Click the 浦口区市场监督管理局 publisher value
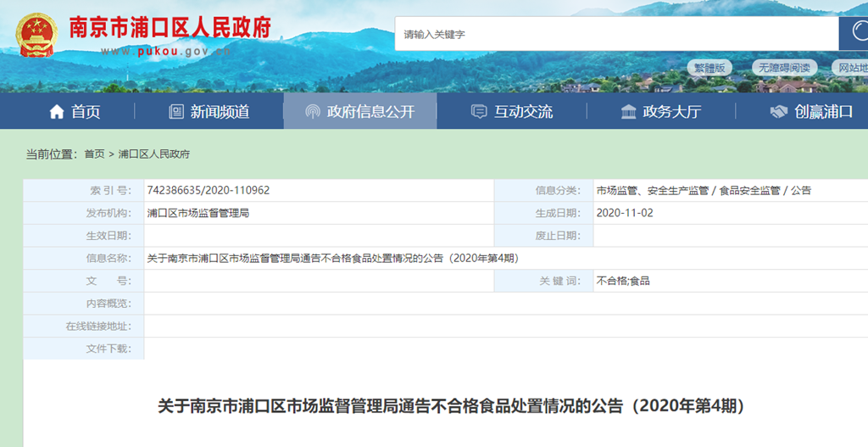 tap(198, 213)
